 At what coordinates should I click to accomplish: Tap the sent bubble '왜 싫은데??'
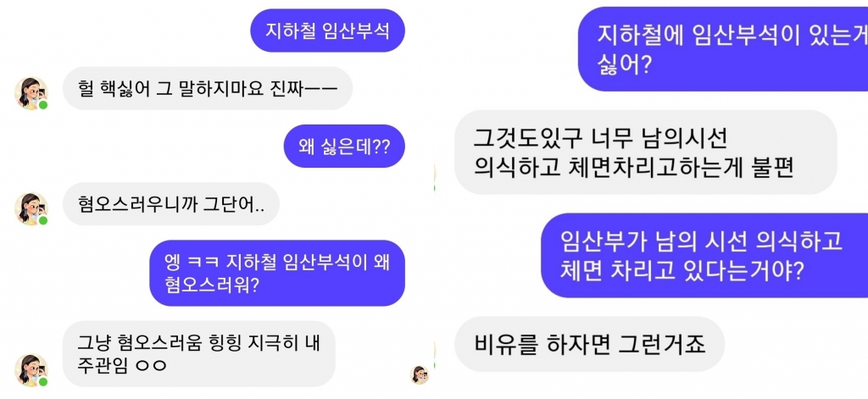coord(344,147)
